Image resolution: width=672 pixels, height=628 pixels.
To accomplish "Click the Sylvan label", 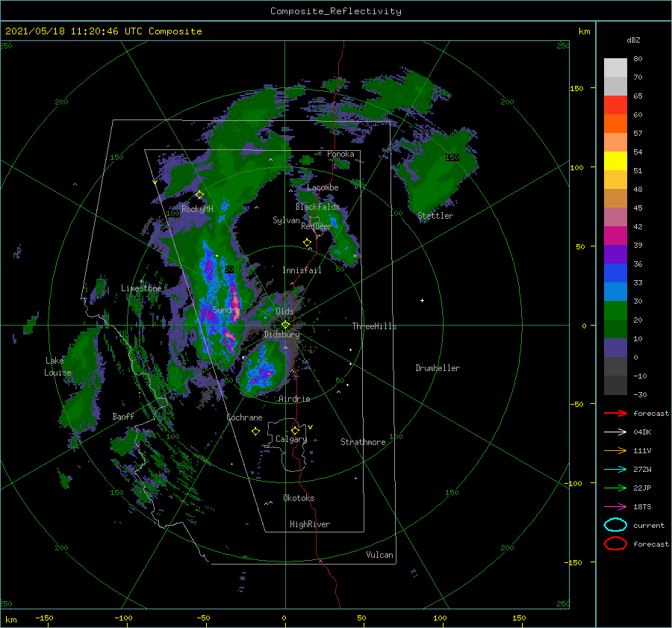I will click(x=286, y=220).
